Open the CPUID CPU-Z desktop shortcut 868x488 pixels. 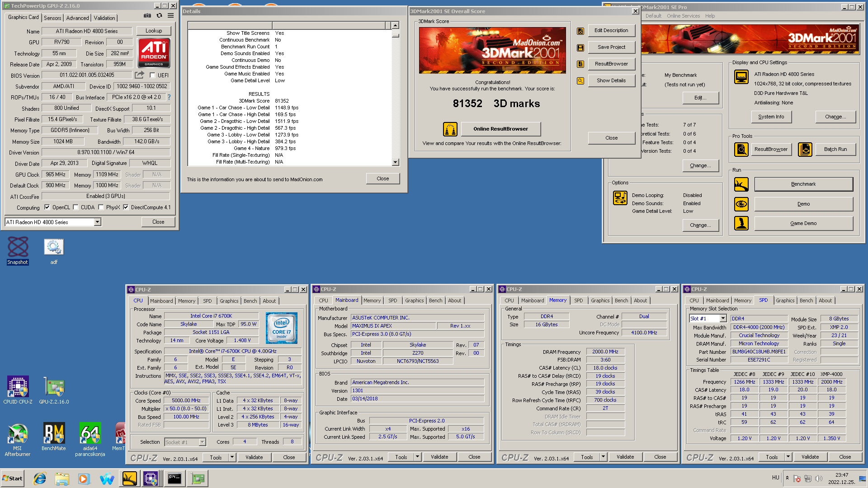click(18, 389)
